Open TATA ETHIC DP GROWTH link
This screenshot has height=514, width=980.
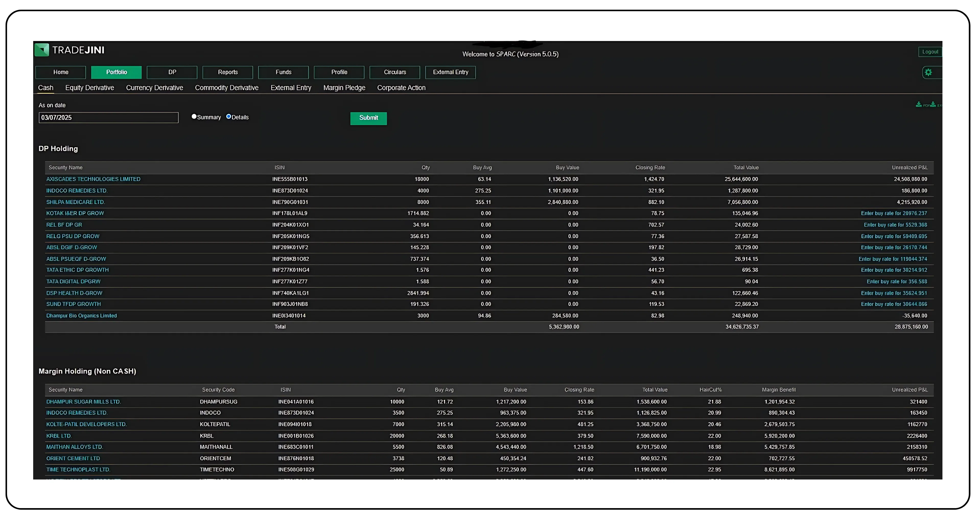77,270
